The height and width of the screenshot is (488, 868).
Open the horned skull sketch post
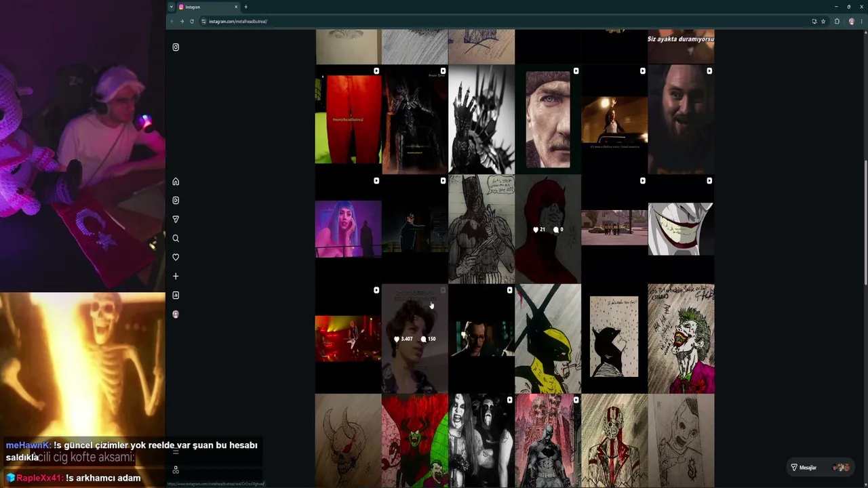(x=348, y=441)
